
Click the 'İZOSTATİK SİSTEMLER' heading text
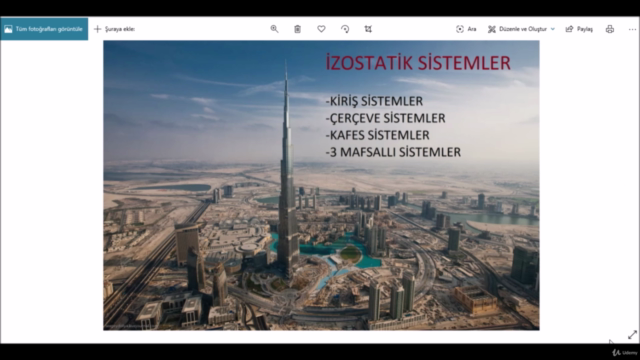pyautogui.click(x=418, y=63)
